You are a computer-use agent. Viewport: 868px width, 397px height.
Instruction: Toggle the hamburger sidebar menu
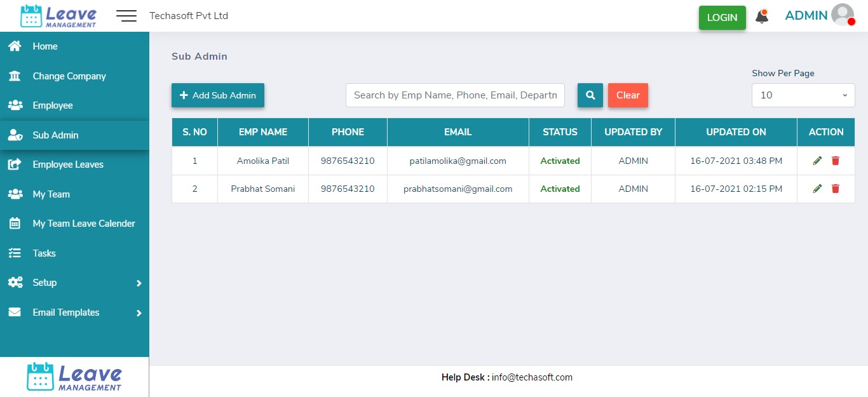click(126, 16)
